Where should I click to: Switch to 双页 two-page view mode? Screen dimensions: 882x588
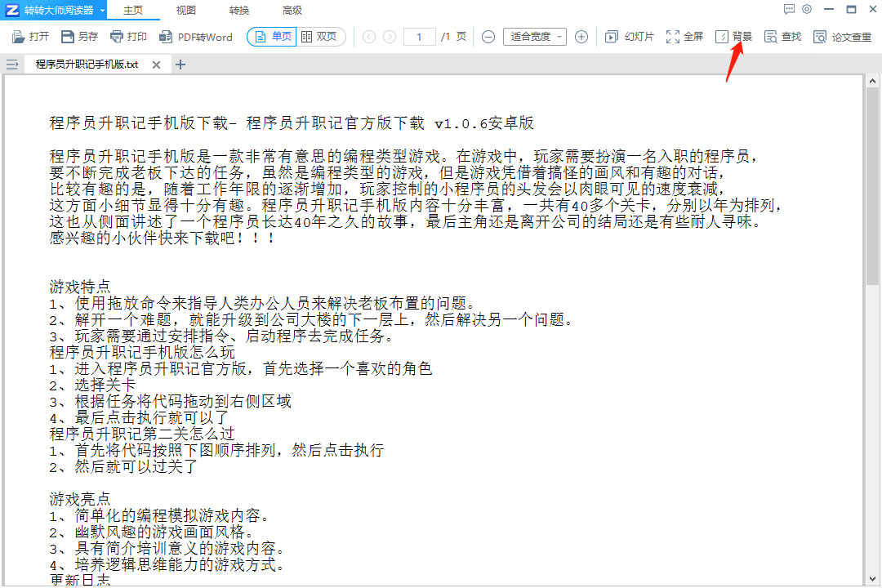[321, 37]
